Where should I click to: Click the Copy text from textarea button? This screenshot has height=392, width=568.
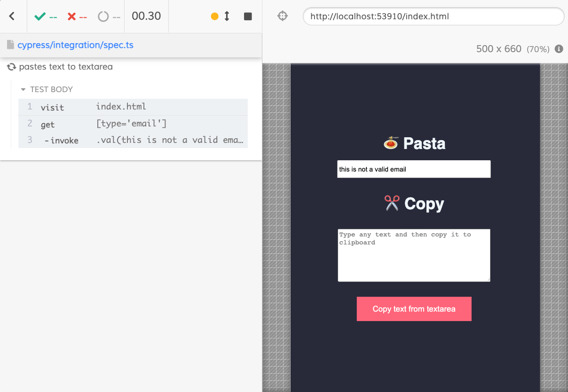pos(414,309)
